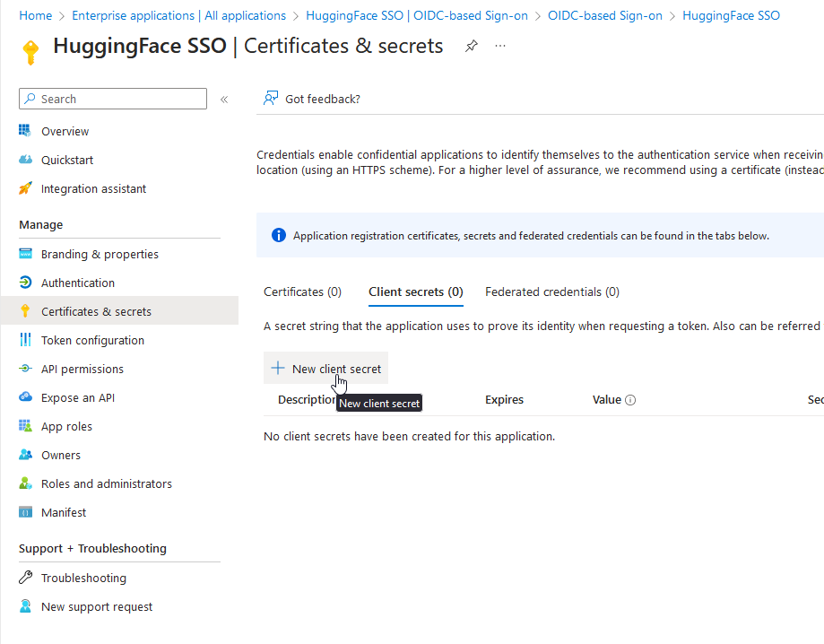This screenshot has height=644, width=824.
Task: Navigate to Enterprise applications breadcrumb
Action: [178, 15]
